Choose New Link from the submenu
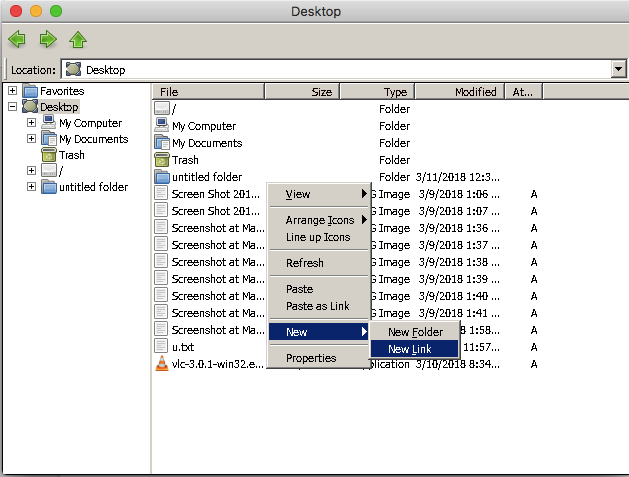The image size is (629, 477). tap(410, 349)
